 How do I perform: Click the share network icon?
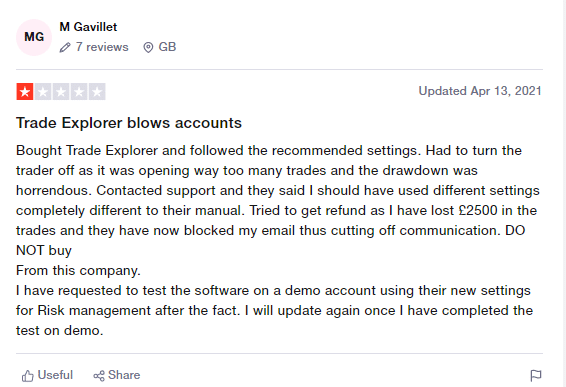[x=99, y=376]
